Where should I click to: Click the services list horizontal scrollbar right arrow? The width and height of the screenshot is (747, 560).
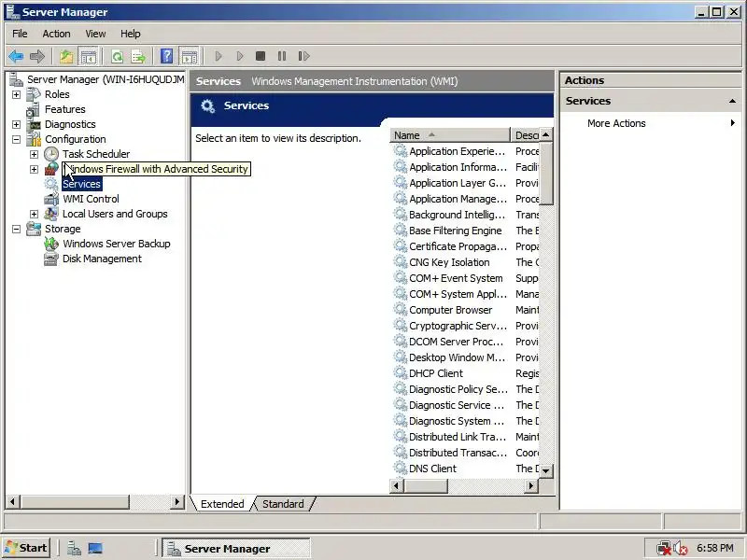[531, 485]
